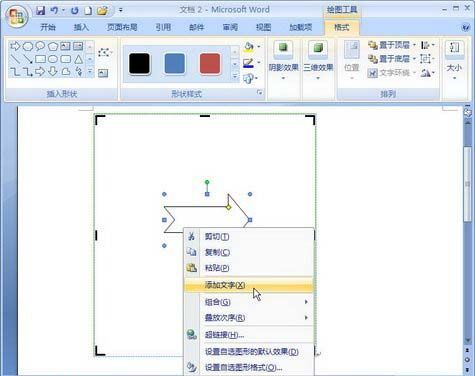Open the shape outline dropdown arrow

tap(259, 62)
